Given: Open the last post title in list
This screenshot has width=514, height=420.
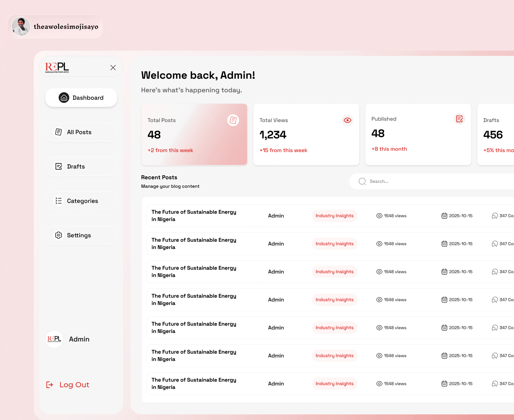Looking at the screenshot, I should (194, 384).
